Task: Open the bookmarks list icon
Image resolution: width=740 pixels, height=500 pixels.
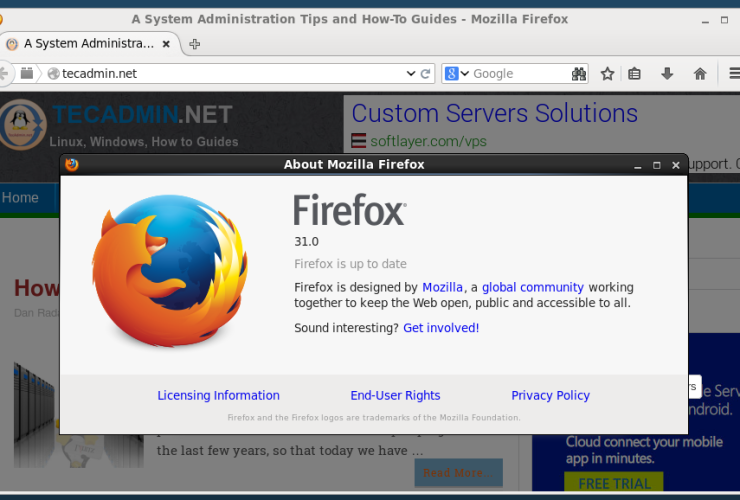Action: [x=634, y=74]
